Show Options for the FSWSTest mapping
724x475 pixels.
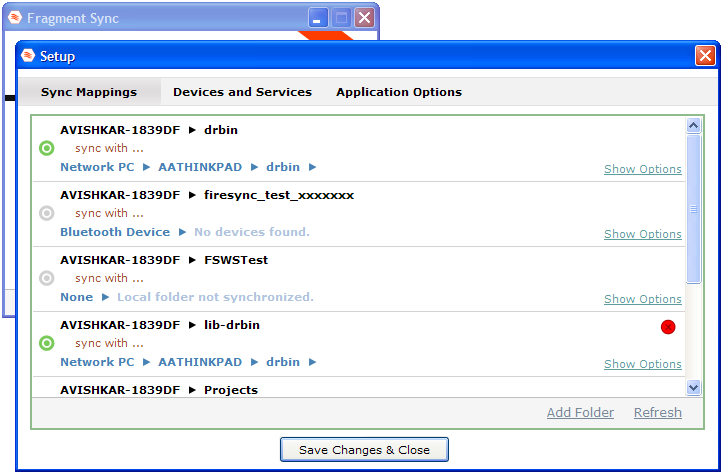click(643, 299)
